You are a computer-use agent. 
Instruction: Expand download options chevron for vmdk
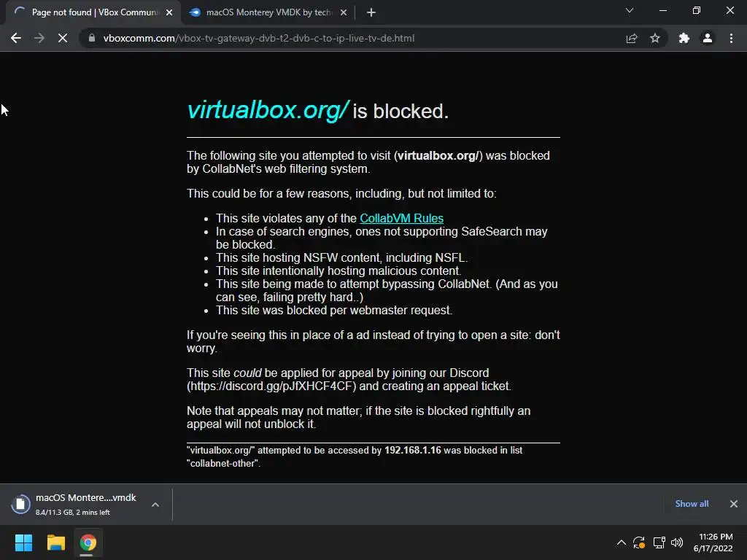point(155,505)
